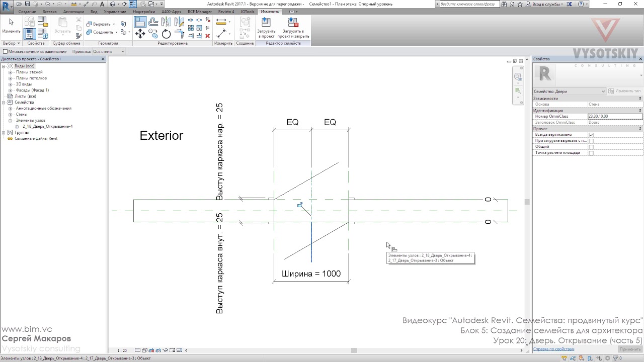The height and width of the screenshot is (362, 644).
Task: Select the Move tool icon
Action: [x=140, y=34]
